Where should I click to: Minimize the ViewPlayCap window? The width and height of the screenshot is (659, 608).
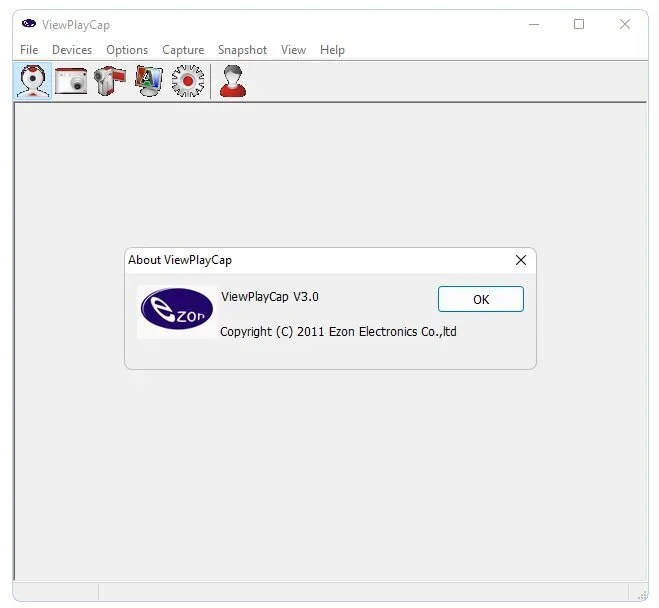coord(534,24)
